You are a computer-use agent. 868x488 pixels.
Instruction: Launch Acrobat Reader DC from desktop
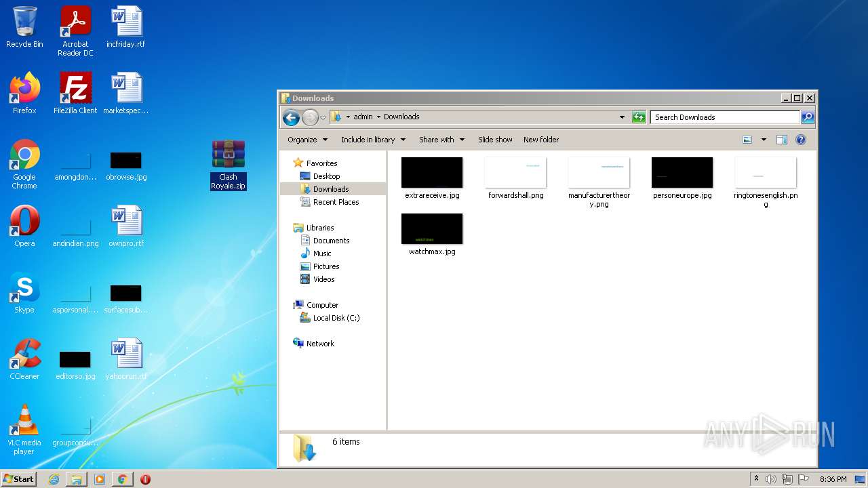pos(75,31)
